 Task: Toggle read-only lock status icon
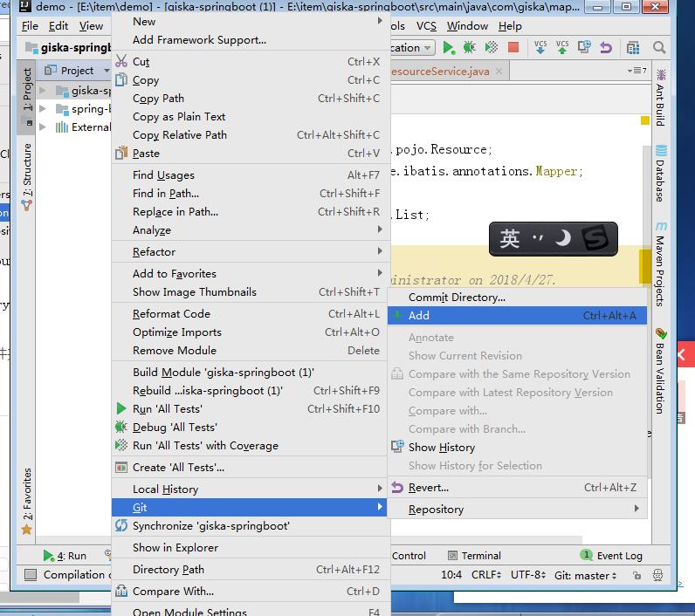pos(637,575)
